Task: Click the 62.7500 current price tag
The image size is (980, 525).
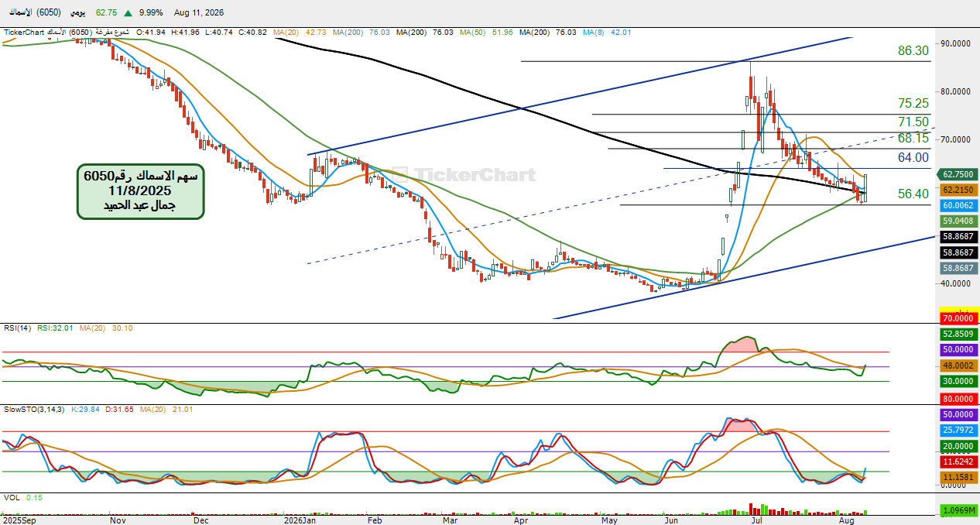Action: coord(958,175)
